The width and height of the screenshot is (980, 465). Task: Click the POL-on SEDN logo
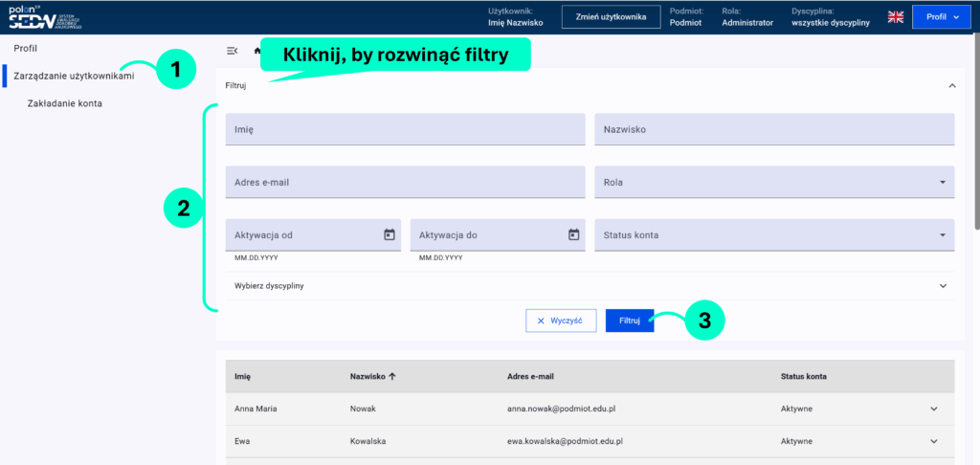click(46, 17)
